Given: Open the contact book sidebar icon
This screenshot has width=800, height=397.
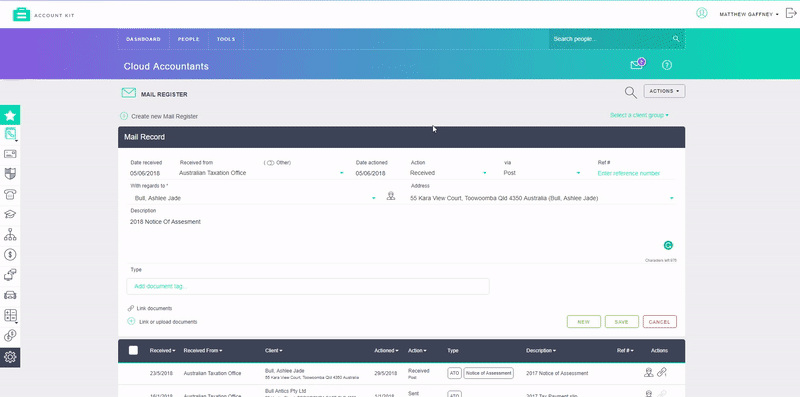Looking at the screenshot, I should point(10,134).
